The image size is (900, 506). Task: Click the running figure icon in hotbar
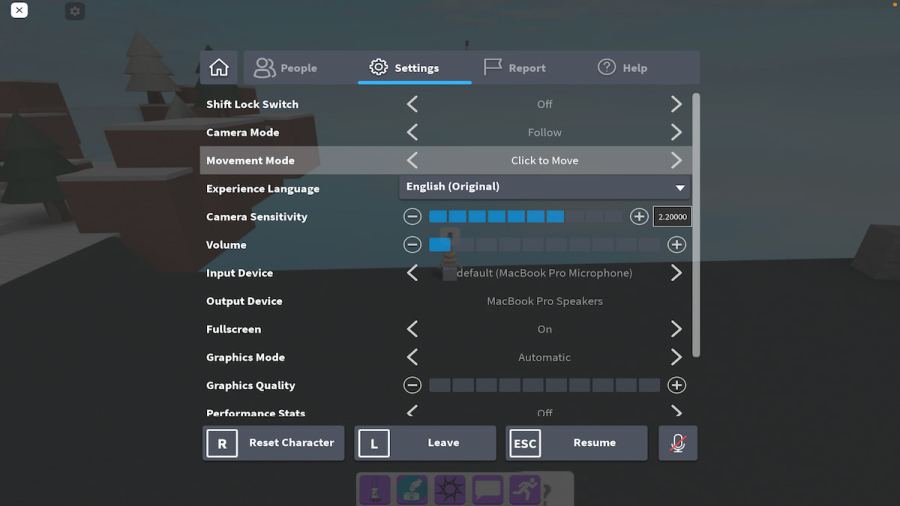coord(525,490)
